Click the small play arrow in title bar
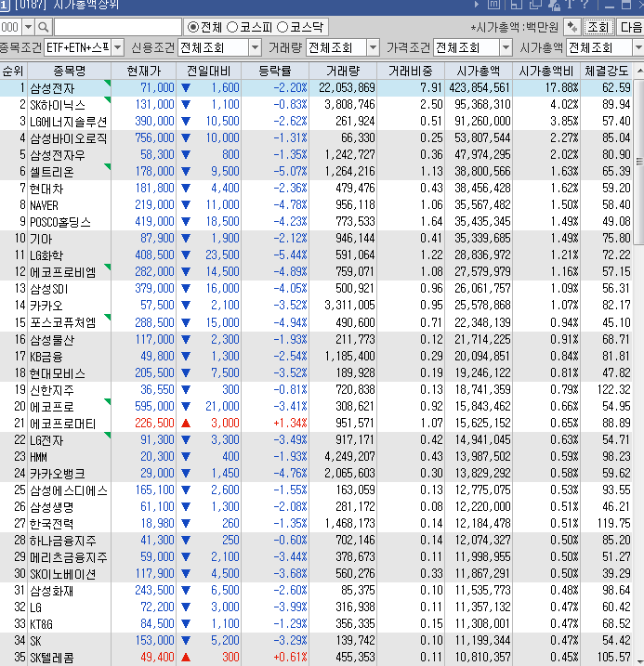 [x=477, y=5]
